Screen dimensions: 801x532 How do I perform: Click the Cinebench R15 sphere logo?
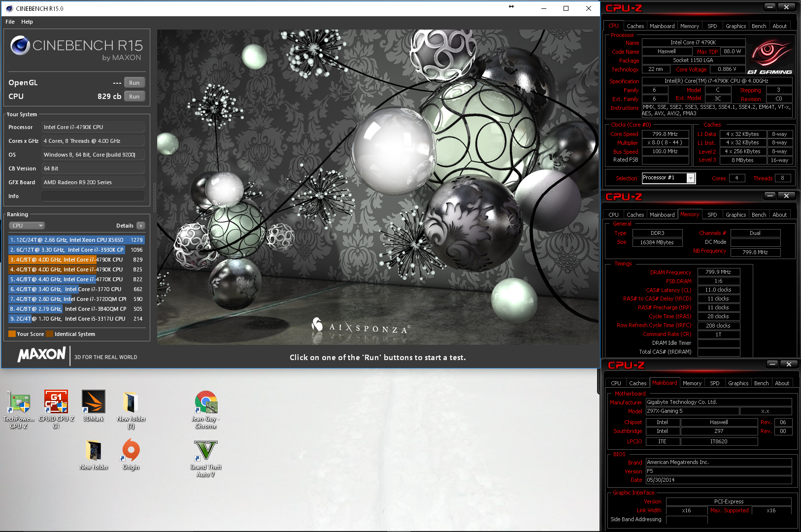(x=20, y=45)
